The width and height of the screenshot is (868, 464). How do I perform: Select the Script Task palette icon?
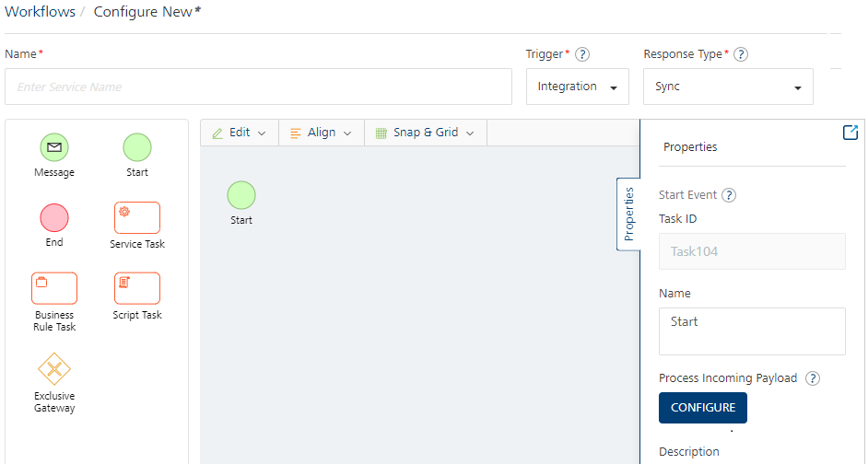pos(137,288)
